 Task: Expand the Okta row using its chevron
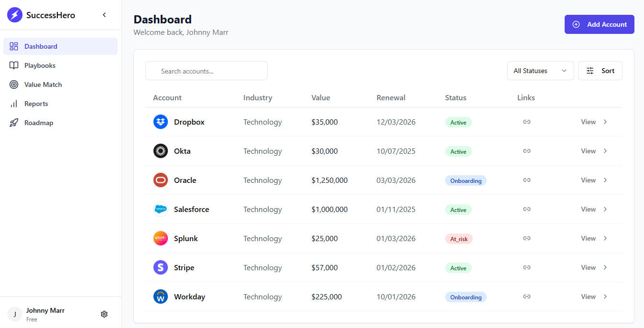pyautogui.click(x=605, y=151)
